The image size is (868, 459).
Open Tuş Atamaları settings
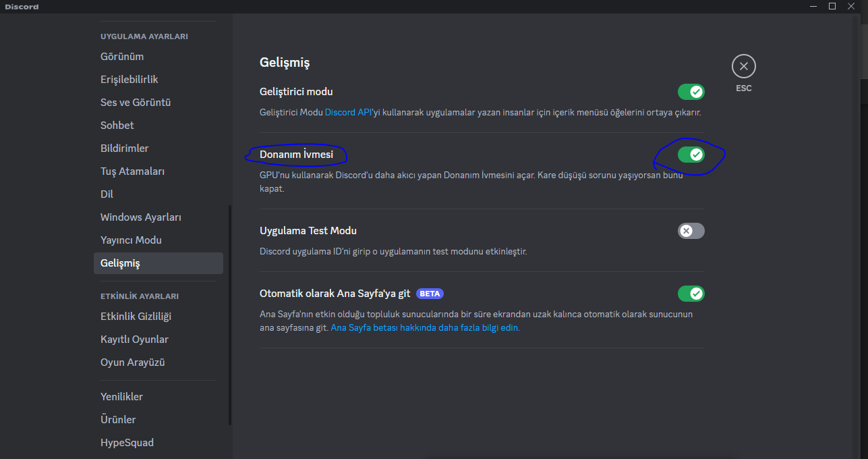coord(158,171)
